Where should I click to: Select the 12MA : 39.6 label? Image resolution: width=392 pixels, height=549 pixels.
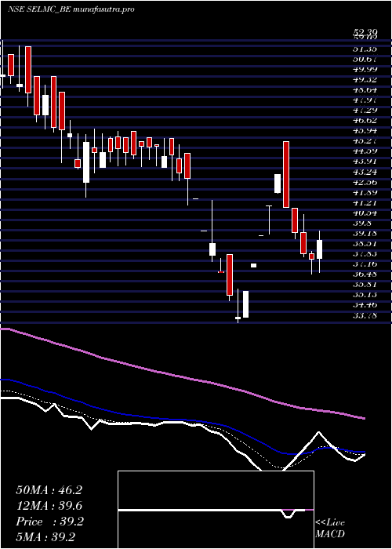pos(49,506)
